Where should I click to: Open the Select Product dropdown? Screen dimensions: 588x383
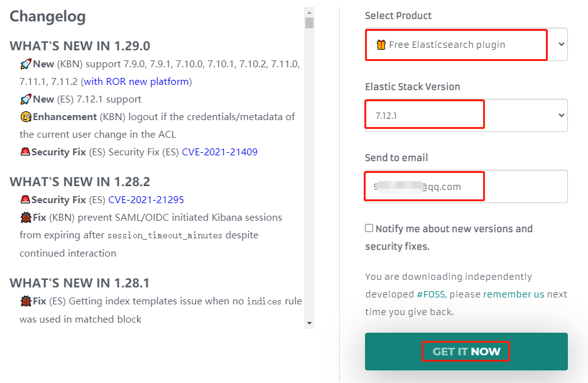[x=466, y=44]
